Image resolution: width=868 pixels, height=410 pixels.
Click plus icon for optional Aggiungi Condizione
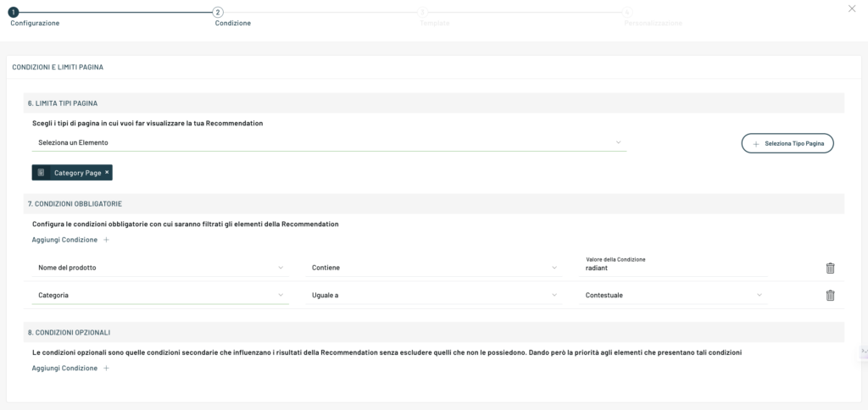point(107,368)
